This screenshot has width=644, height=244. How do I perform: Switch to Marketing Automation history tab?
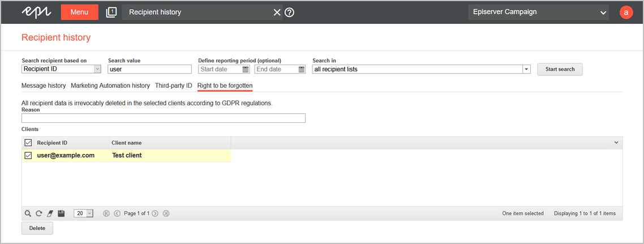click(x=110, y=85)
